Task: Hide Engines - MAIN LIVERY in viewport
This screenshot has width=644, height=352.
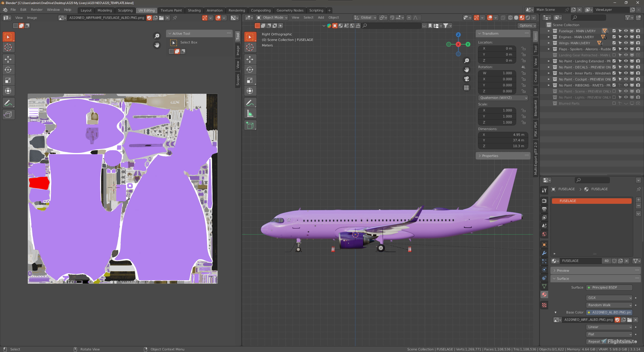Action: point(626,37)
